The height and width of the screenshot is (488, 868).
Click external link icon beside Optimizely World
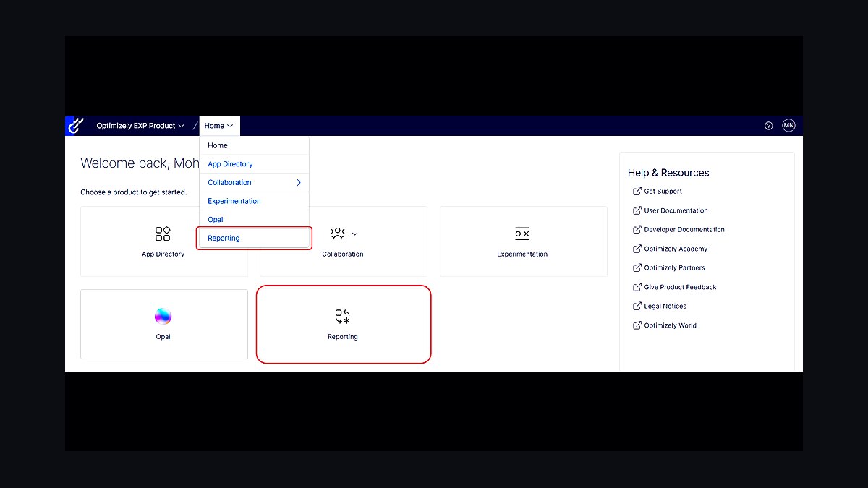tap(637, 325)
